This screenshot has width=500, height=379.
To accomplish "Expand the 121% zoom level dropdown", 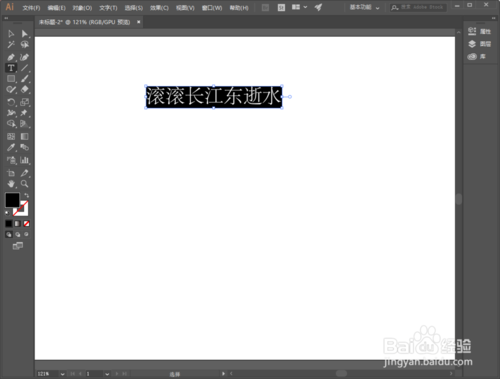I will click(x=62, y=374).
